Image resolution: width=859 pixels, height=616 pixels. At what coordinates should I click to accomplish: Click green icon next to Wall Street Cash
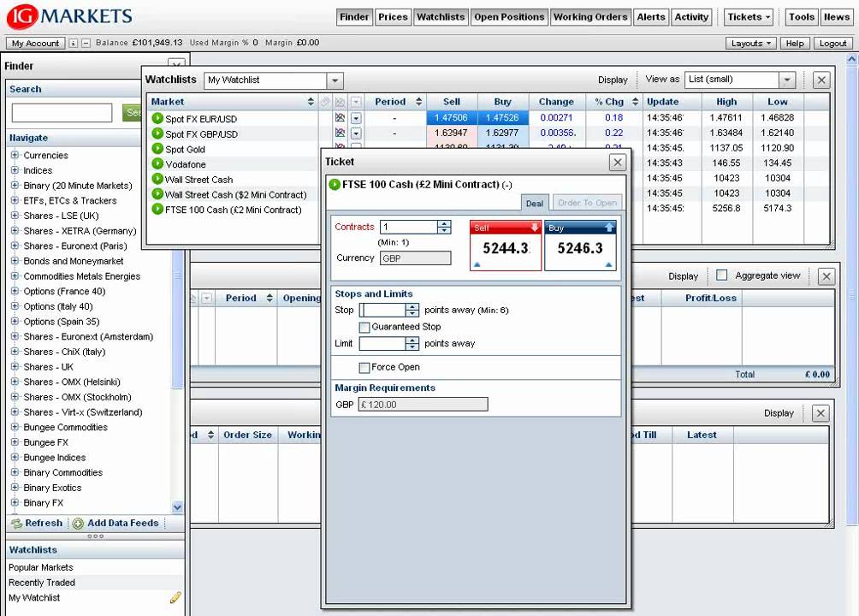[157, 179]
